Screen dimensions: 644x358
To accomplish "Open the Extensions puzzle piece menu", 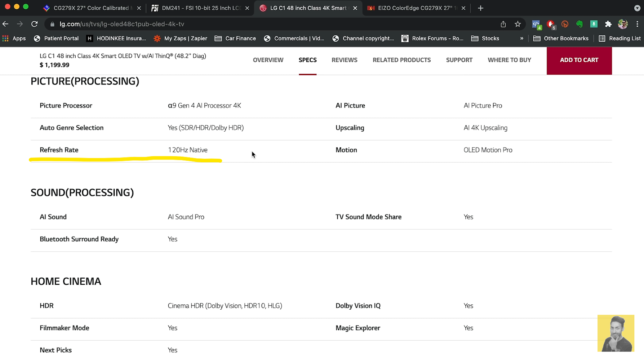I will pos(608,24).
